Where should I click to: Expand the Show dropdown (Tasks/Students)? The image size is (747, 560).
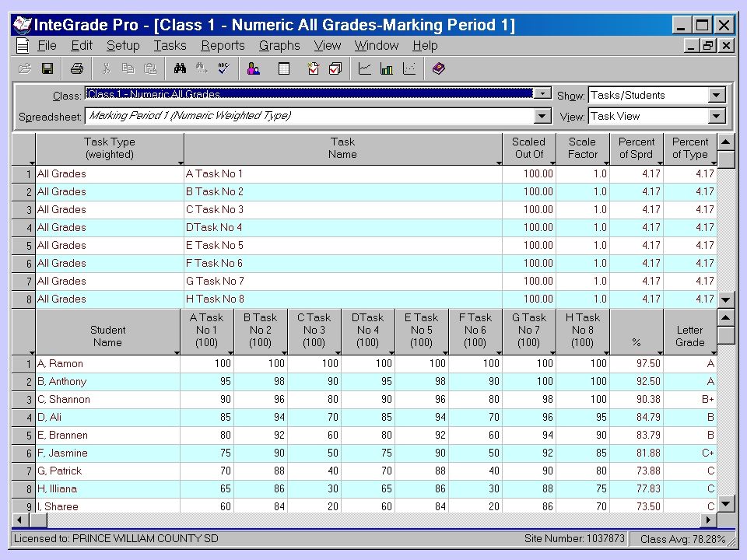click(716, 95)
